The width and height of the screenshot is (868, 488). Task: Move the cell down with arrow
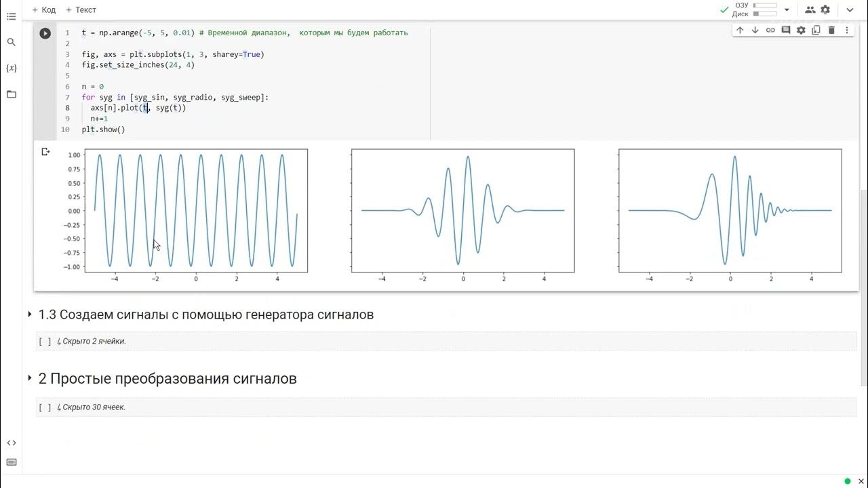click(x=755, y=30)
